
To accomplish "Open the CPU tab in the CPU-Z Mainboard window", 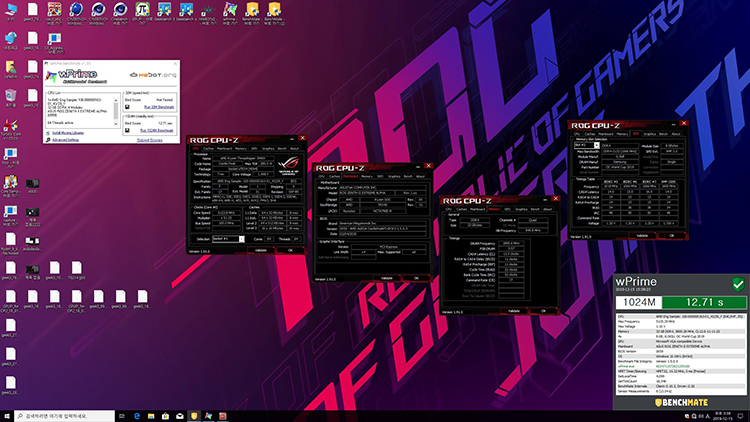I will coord(321,177).
